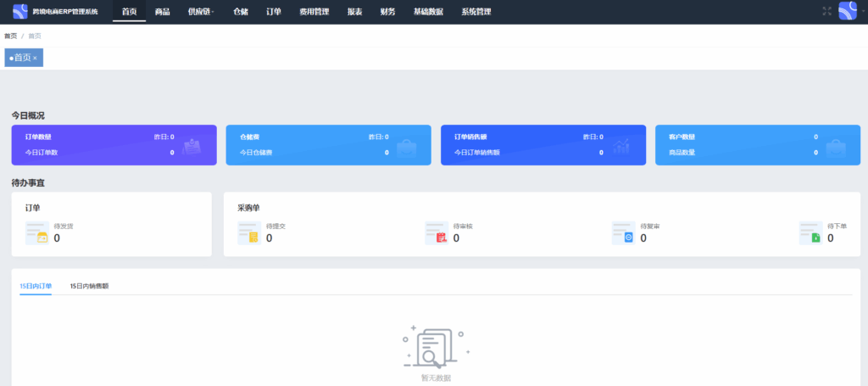Open the 商品 navigation menu

[x=162, y=12]
